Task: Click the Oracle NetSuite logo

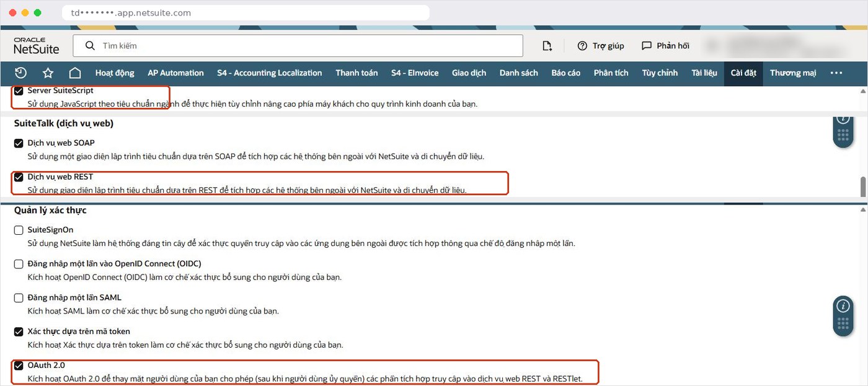Action: [x=37, y=46]
